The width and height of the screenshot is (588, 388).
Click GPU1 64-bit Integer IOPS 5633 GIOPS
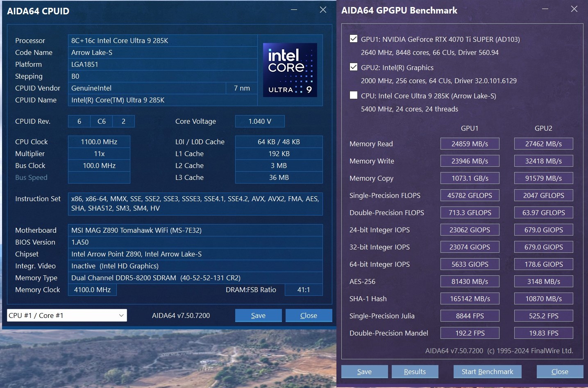click(470, 264)
